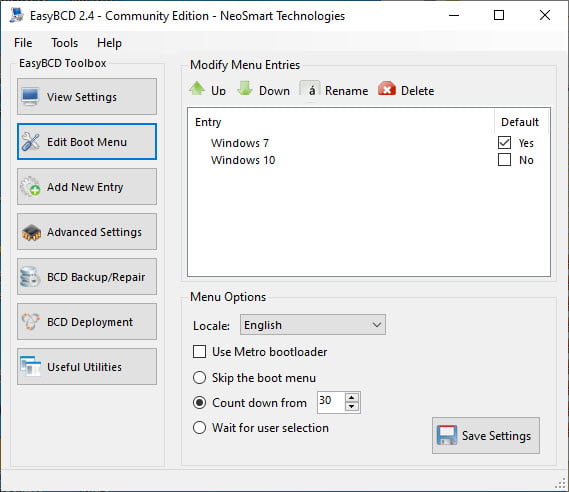Click the Save Settings button

point(486,435)
